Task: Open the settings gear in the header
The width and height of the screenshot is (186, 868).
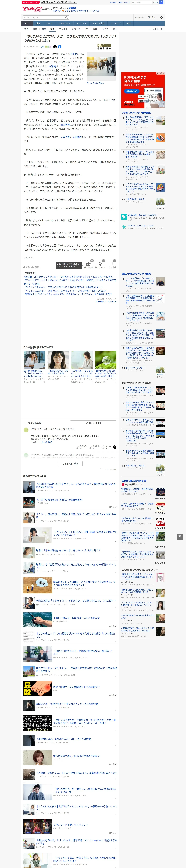Action: pyautogui.click(x=161, y=17)
